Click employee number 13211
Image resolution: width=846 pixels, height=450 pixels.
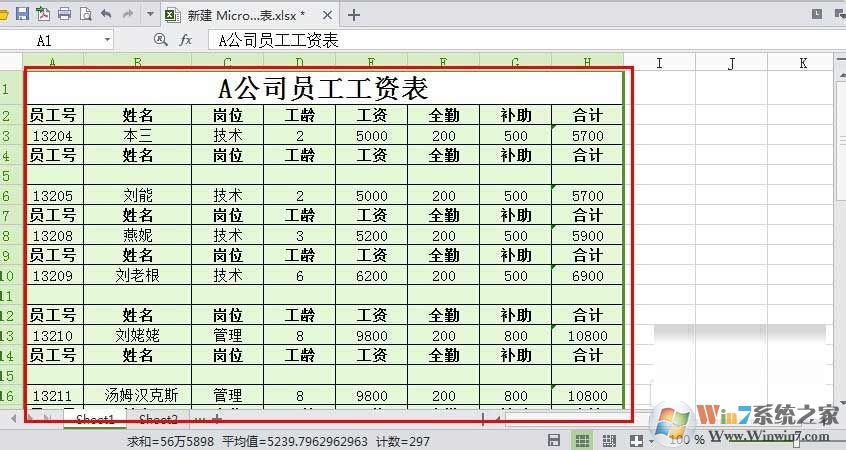53,396
